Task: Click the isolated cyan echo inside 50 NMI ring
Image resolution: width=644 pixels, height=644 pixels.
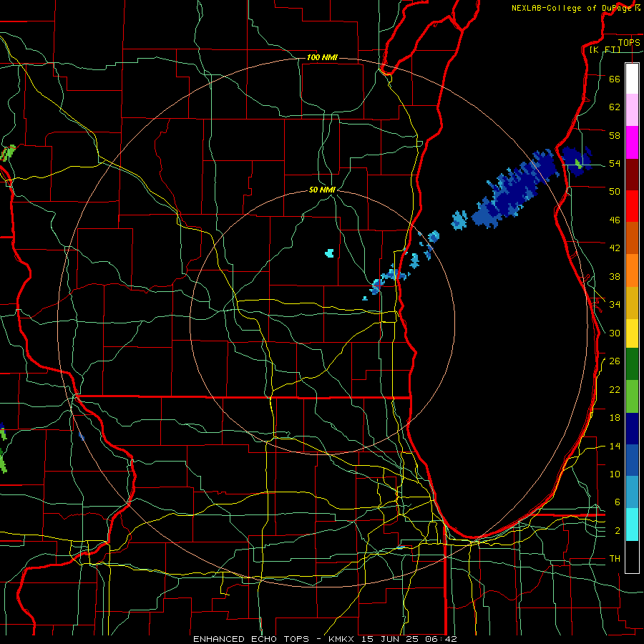Action: point(329,253)
